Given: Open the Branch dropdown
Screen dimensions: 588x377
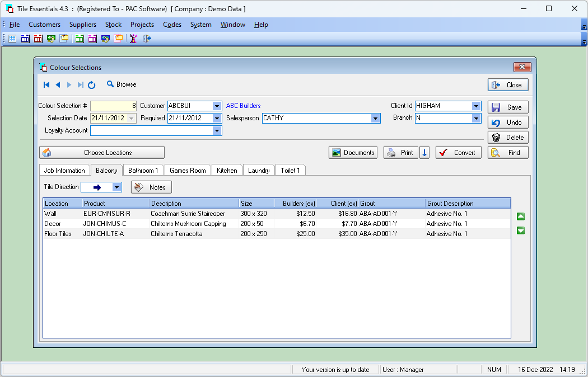Looking at the screenshot, I should (476, 119).
